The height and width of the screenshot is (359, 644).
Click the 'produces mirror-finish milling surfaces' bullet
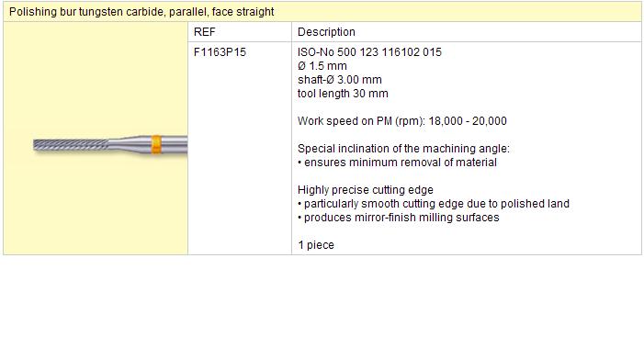click(x=399, y=218)
